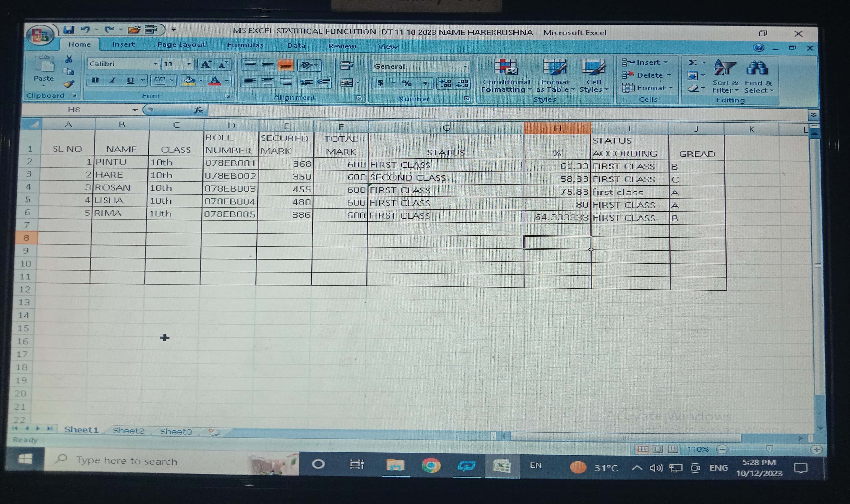Switch to the Sheet2 worksheet tab
The width and height of the screenshot is (850, 504).
[x=128, y=431]
